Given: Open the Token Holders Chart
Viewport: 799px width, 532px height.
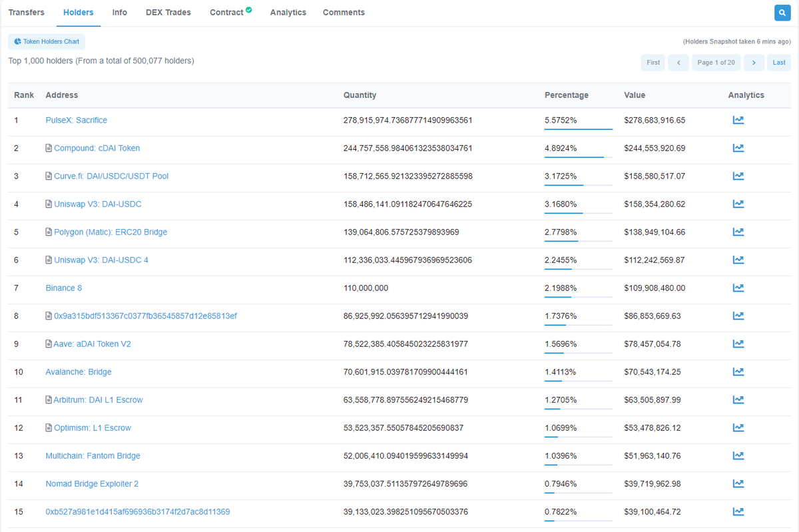Looking at the screenshot, I should [47, 42].
